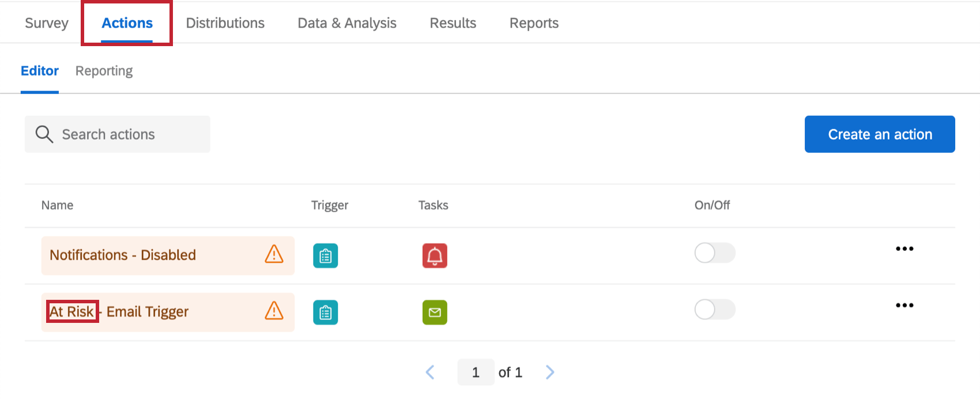Click the Search actions input field
The width and height of the screenshot is (980, 399).
(127, 134)
